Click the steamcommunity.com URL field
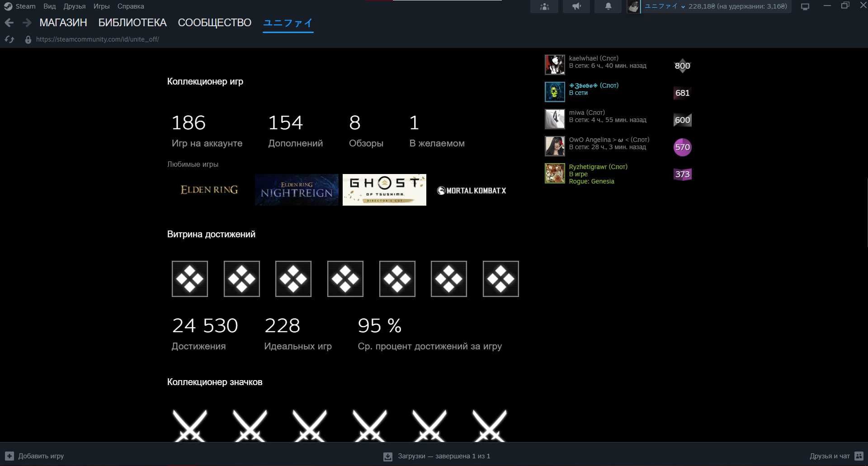Image resolution: width=868 pixels, height=466 pixels. pos(98,39)
